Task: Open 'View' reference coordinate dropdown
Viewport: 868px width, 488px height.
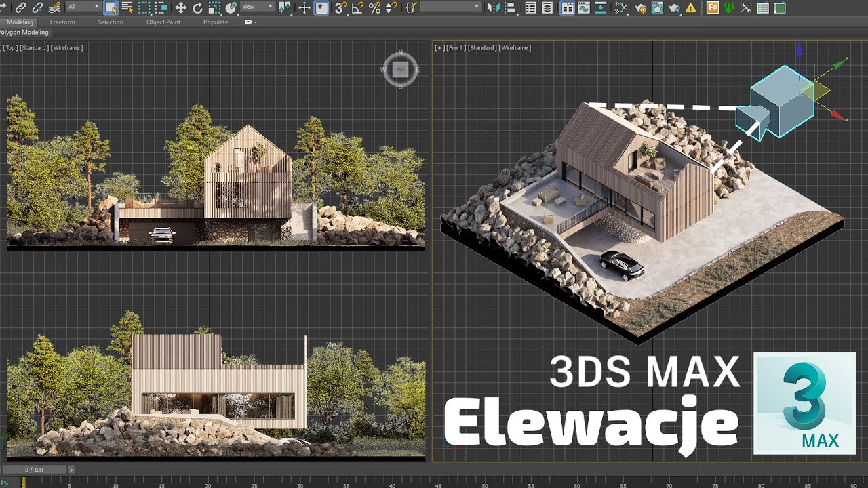Action: 258,7
